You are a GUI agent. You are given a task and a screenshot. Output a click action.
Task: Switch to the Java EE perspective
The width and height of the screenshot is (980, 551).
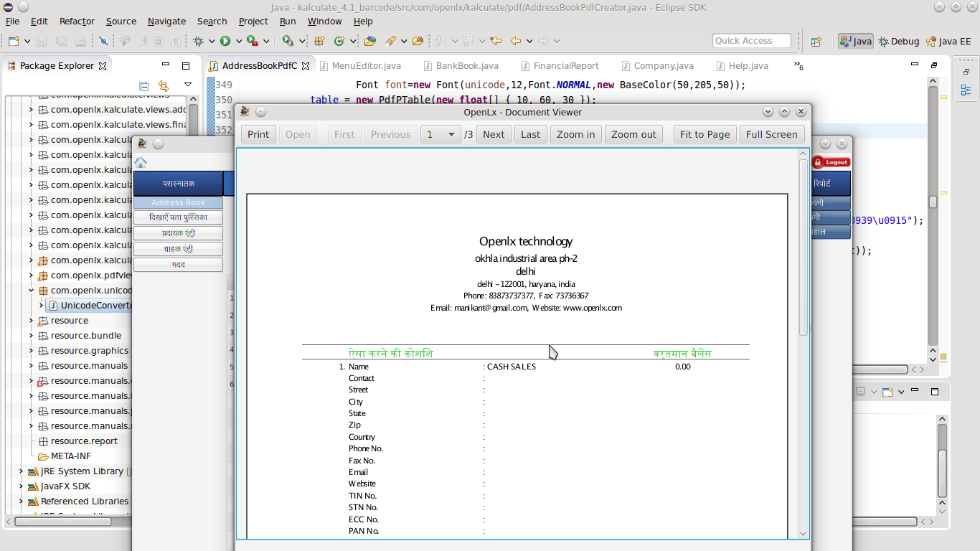coord(948,42)
